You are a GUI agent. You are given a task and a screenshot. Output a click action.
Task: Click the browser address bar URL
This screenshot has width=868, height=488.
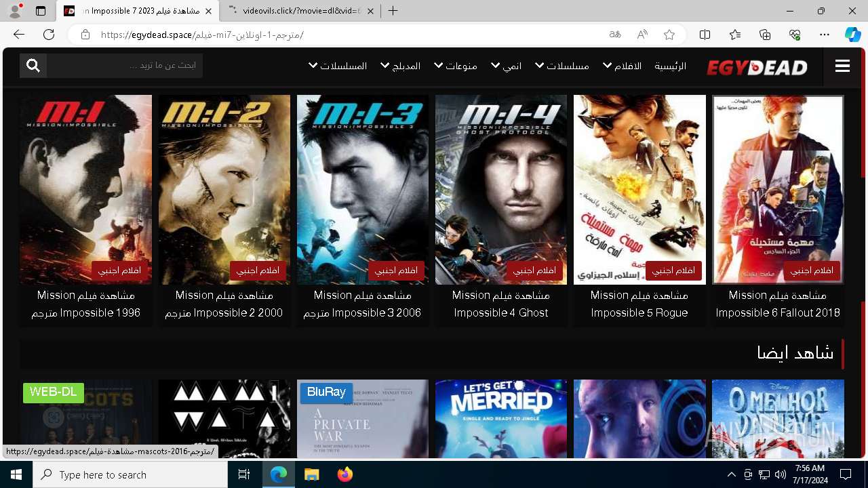tap(202, 35)
